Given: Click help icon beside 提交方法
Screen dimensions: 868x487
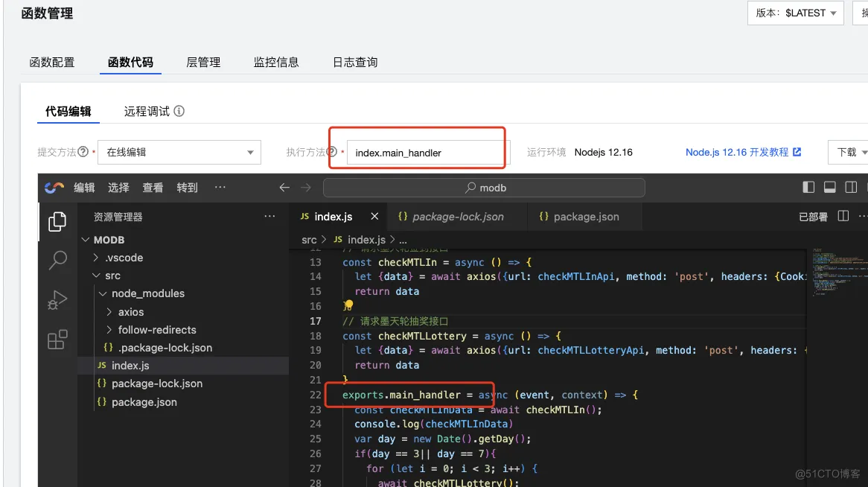Looking at the screenshot, I should tap(83, 152).
